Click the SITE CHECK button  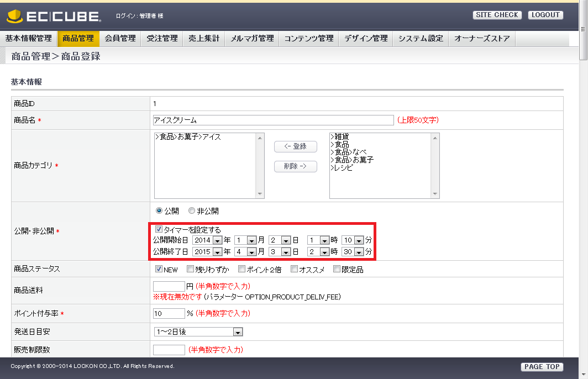(x=497, y=15)
